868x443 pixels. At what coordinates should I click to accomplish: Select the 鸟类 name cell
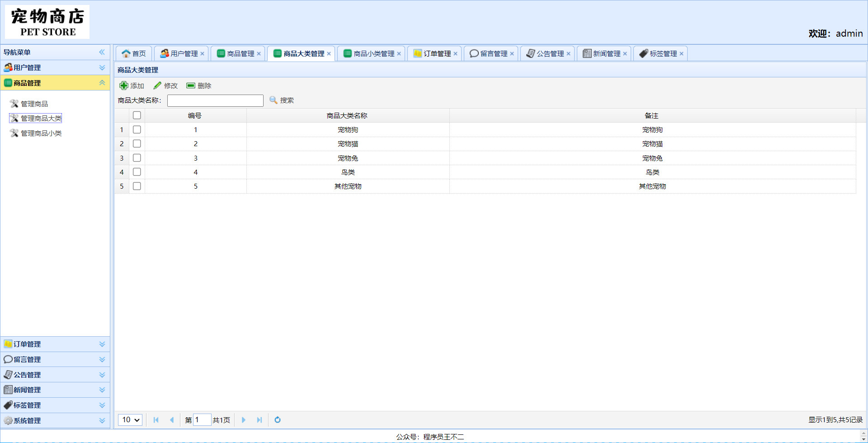(x=348, y=172)
